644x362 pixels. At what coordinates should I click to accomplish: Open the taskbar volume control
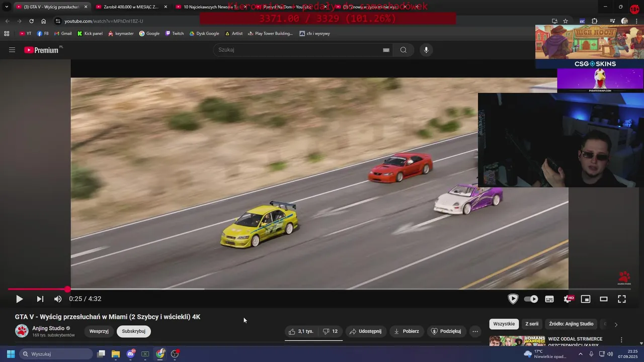tap(610, 354)
